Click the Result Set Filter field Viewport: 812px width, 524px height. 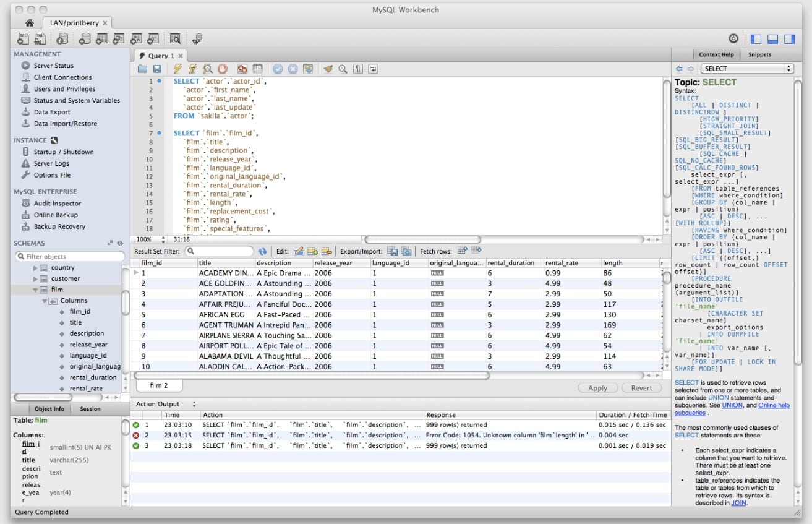click(x=220, y=251)
